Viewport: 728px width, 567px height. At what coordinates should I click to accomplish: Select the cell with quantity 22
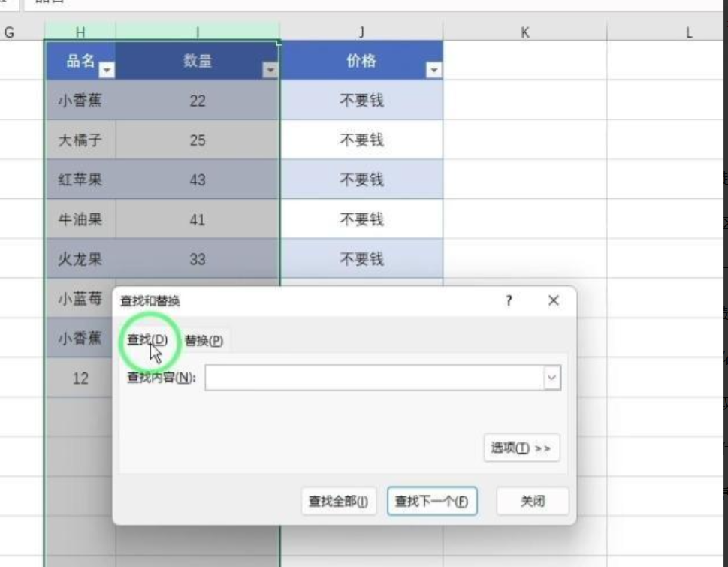[x=198, y=100]
